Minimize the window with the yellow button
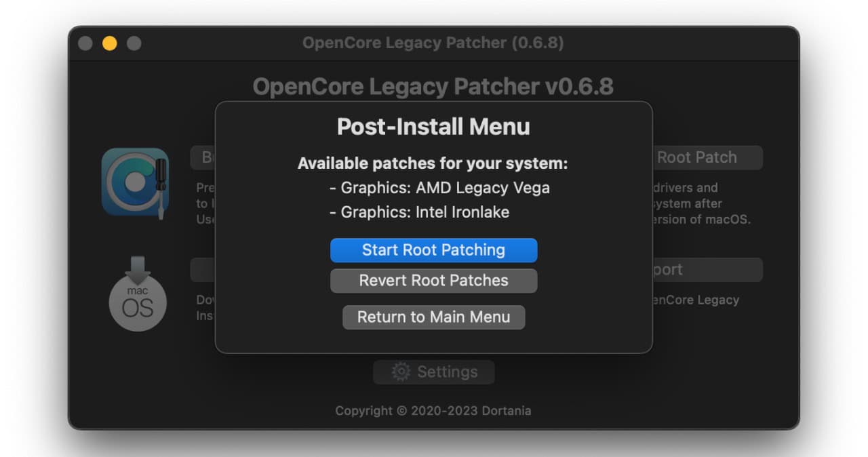 (x=109, y=43)
